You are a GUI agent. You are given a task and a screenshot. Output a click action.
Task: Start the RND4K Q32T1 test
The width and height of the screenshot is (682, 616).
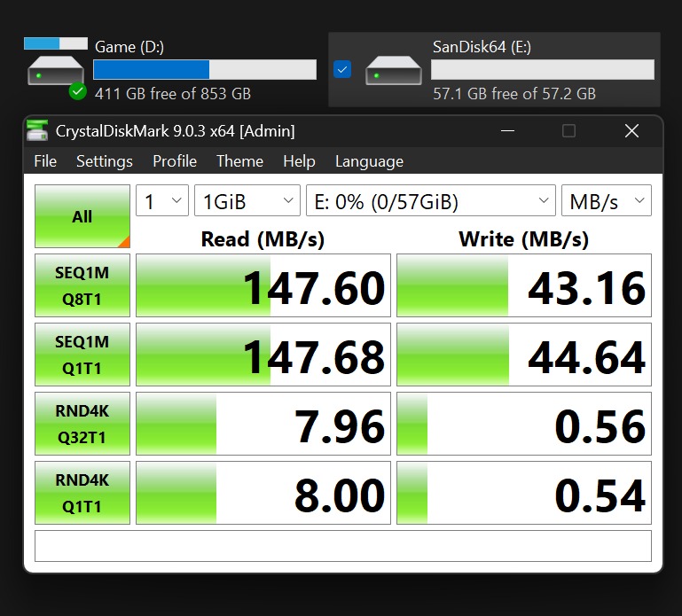pyautogui.click(x=82, y=424)
